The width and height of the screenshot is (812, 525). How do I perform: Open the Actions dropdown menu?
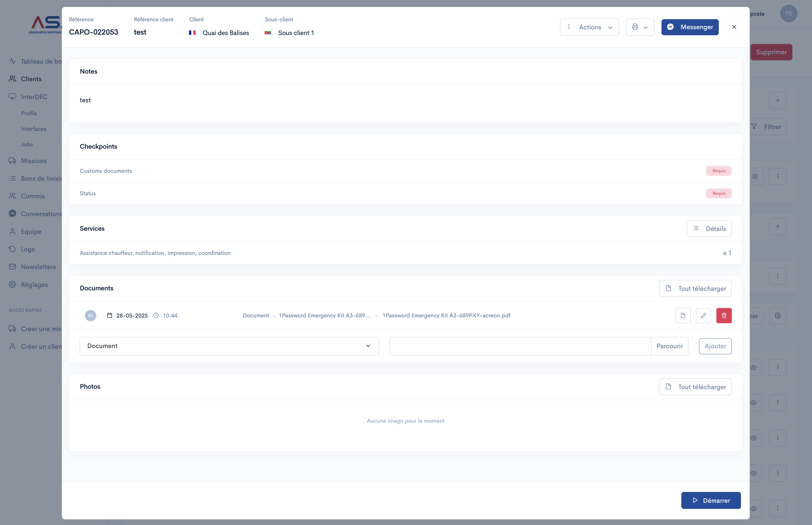pyautogui.click(x=589, y=27)
